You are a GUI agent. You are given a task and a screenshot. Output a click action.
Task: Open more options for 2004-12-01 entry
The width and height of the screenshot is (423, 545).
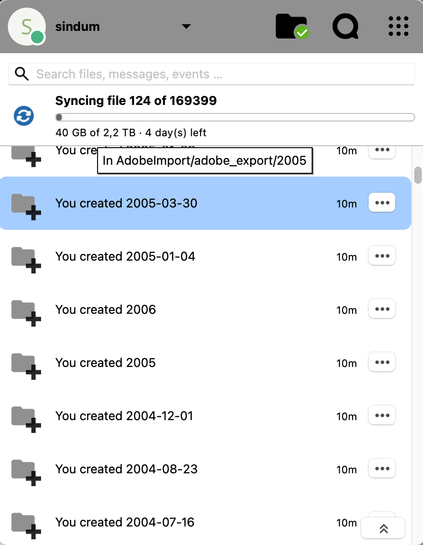(382, 415)
